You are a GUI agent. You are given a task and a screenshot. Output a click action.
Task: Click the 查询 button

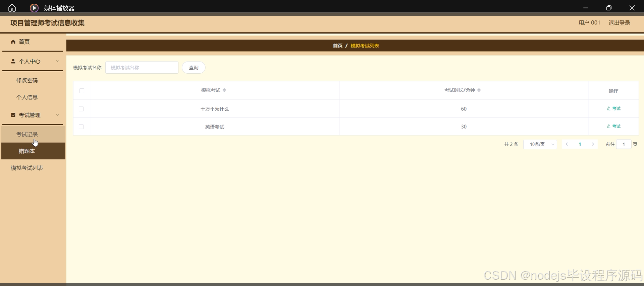pos(194,68)
